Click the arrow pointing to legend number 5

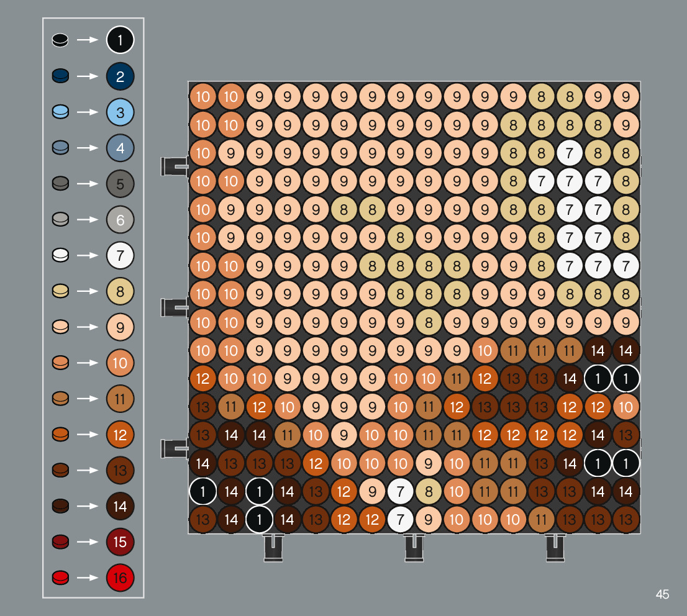88,184
